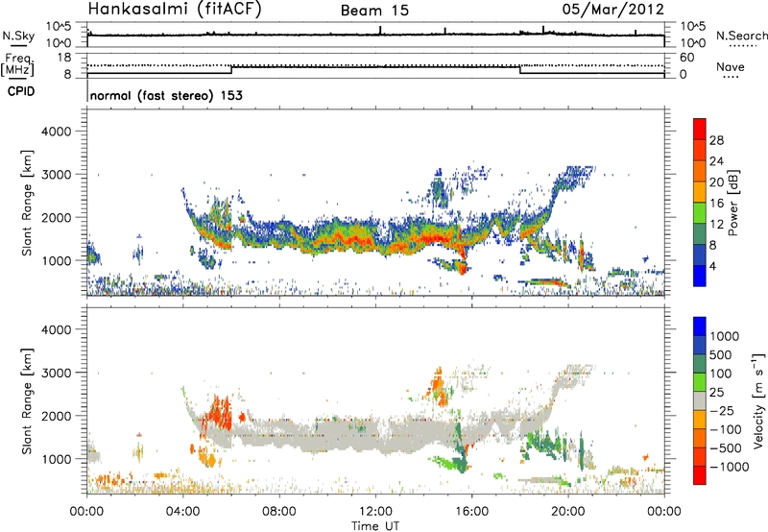Screen dimensions: 768x532
Task: Click the -1000 tick on velocity colorbar
Action: point(729,467)
